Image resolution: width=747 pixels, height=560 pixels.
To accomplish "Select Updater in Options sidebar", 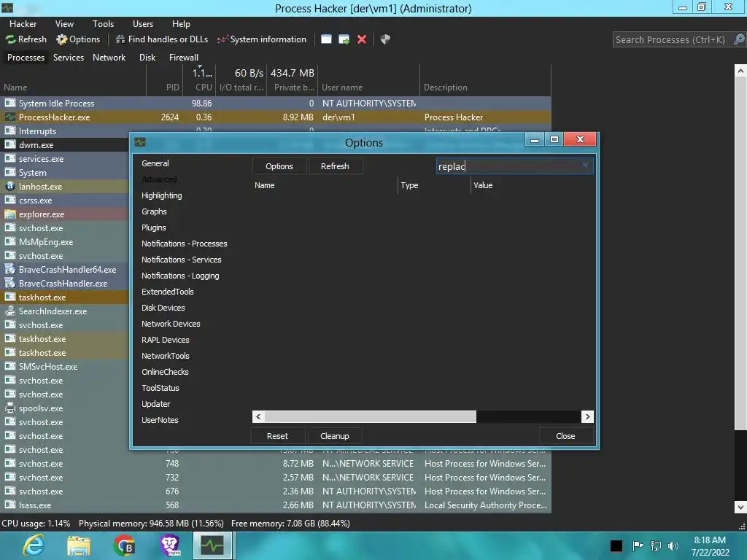I will [x=156, y=404].
